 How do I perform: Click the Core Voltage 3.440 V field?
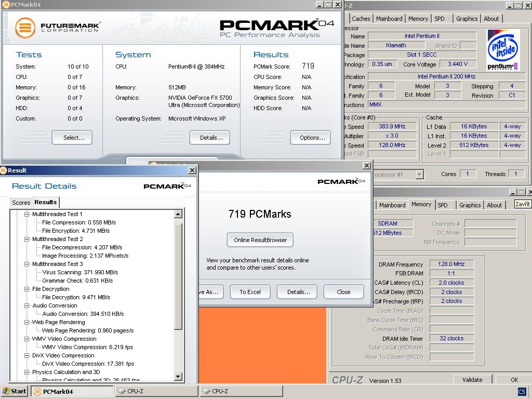coord(458,64)
